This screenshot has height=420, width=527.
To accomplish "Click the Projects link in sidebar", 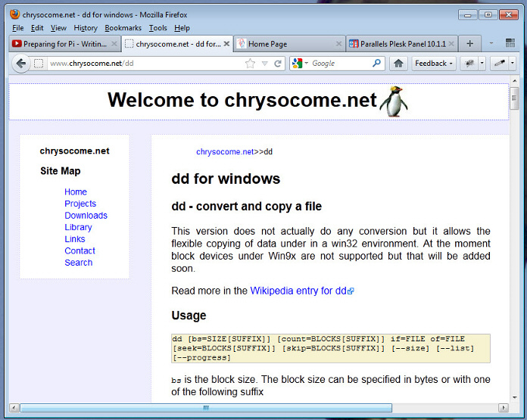I will coord(80,204).
